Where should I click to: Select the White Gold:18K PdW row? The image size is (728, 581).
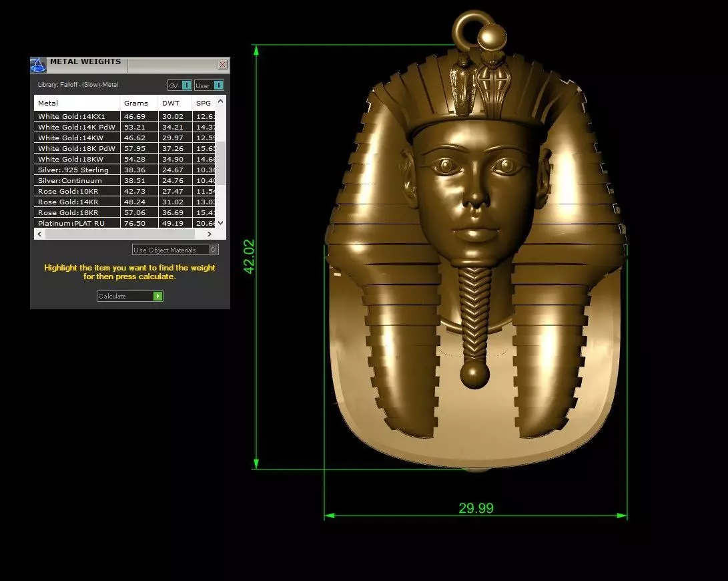[x=125, y=148]
